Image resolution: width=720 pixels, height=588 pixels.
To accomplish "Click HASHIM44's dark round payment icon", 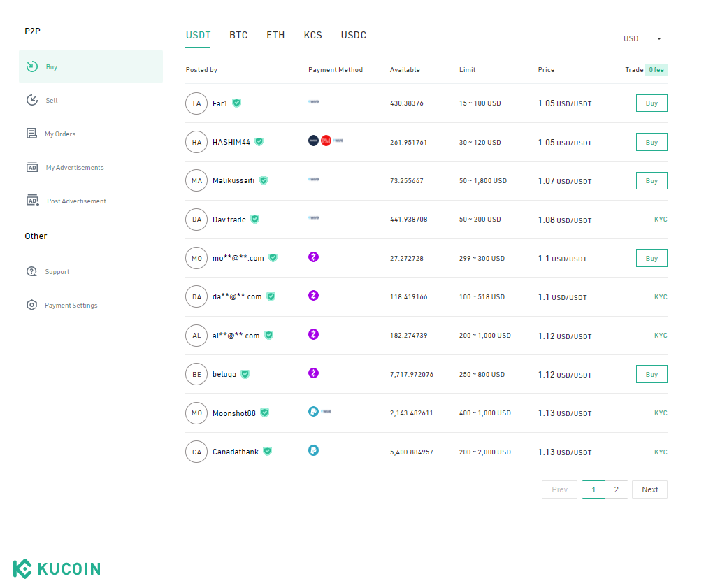I will pos(313,141).
